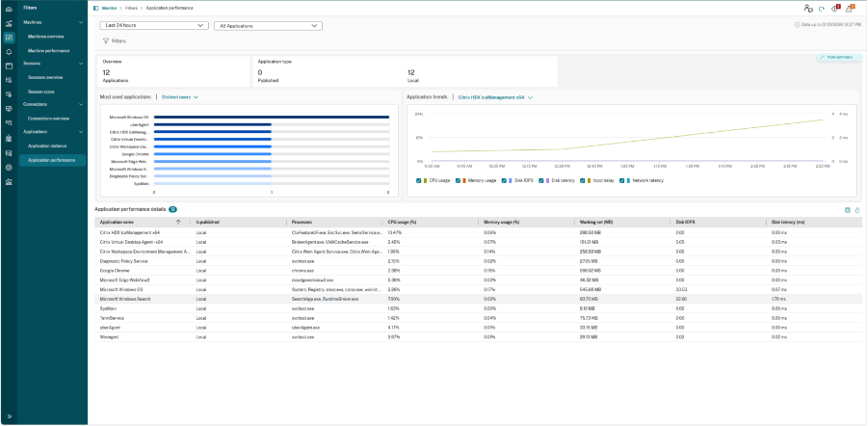Image resolution: width=868 pixels, height=426 pixels.
Task: Collapse the Sessions section chevron
Action: click(81, 64)
